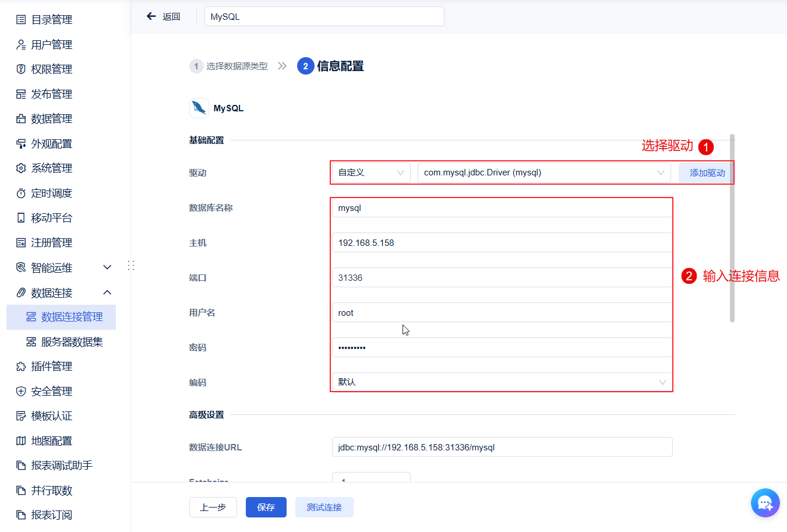Click the 报表订阅 sidebar icon
The height and width of the screenshot is (532, 787).
point(21,515)
